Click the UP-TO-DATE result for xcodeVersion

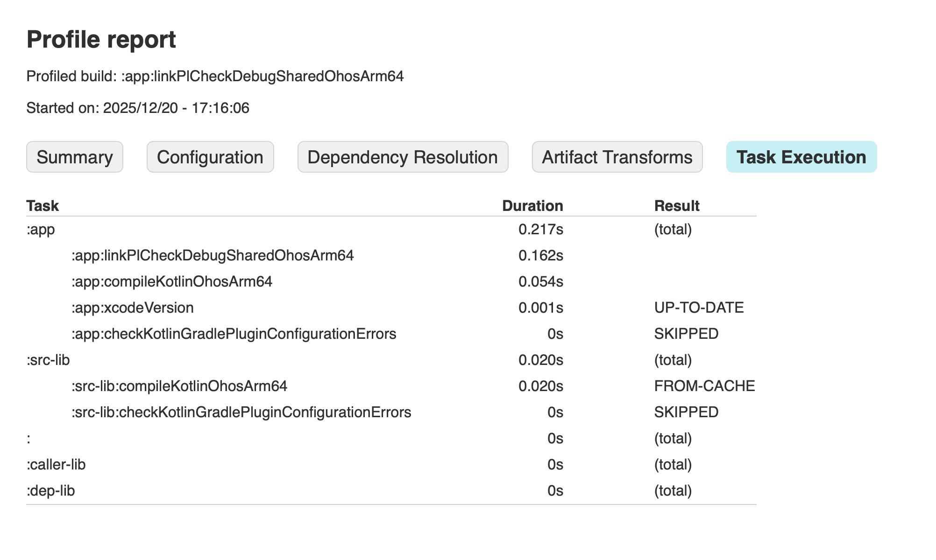699,308
